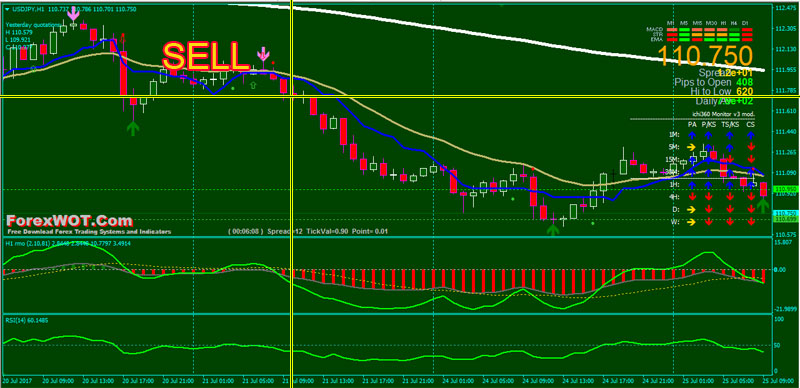800x388 pixels.
Task: Click the 4H row PA red down arrow
Action: tap(692, 197)
